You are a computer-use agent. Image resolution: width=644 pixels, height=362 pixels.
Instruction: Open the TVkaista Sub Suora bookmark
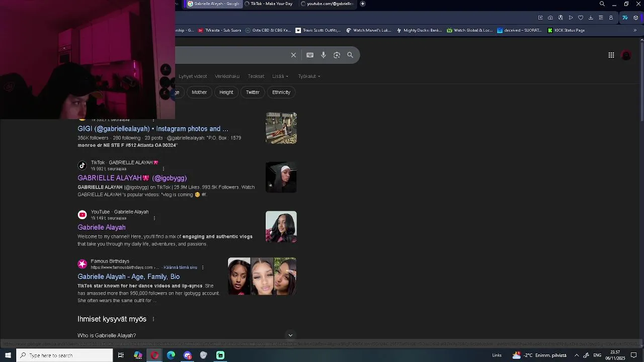pyautogui.click(x=219, y=30)
